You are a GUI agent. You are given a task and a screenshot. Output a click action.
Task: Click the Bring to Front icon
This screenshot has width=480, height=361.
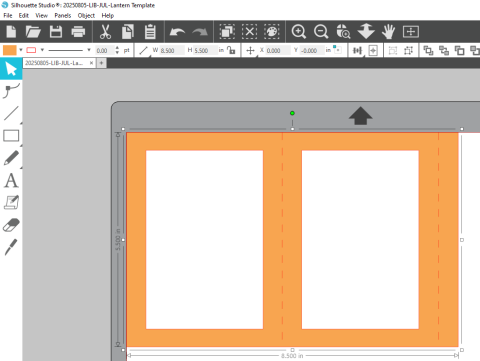428,51
